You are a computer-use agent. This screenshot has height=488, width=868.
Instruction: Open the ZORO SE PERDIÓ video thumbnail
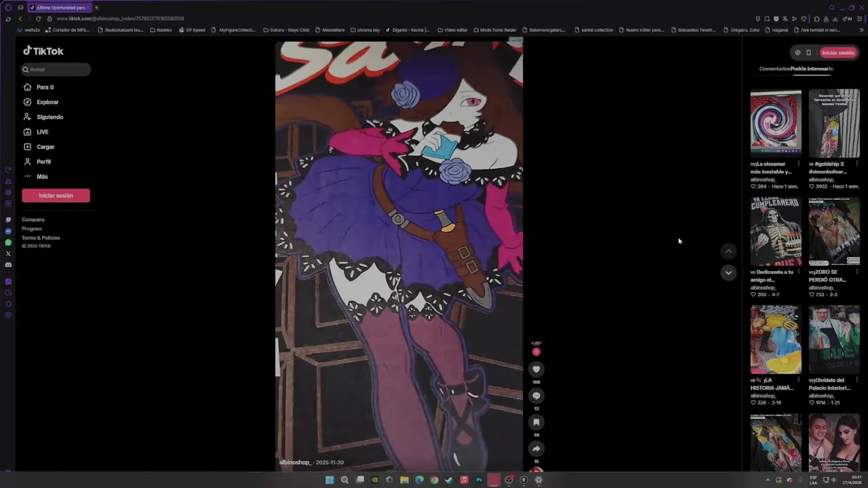click(834, 230)
